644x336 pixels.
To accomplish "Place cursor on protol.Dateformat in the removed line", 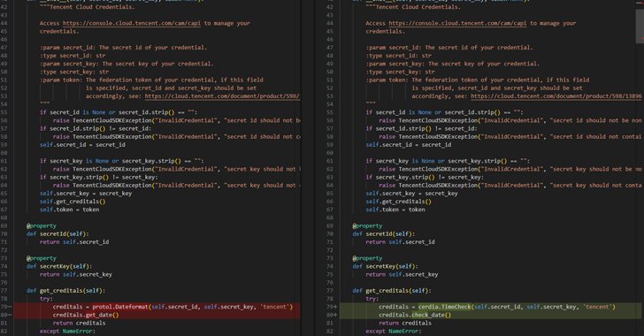I will [120, 307].
